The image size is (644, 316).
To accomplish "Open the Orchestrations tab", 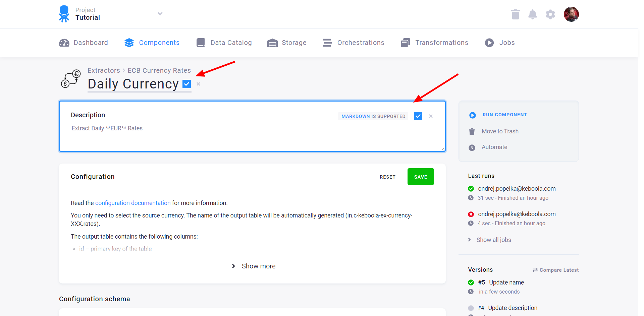I will (354, 43).
